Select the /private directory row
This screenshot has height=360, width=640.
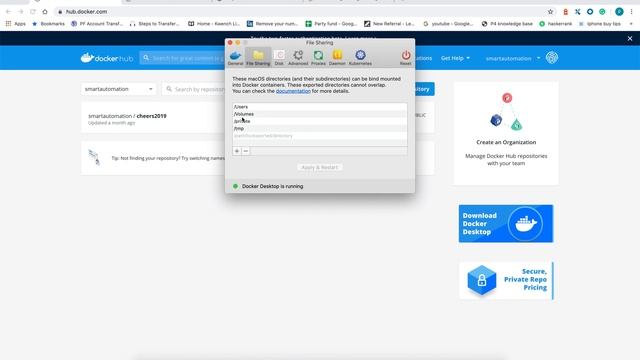tap(320, 121)
